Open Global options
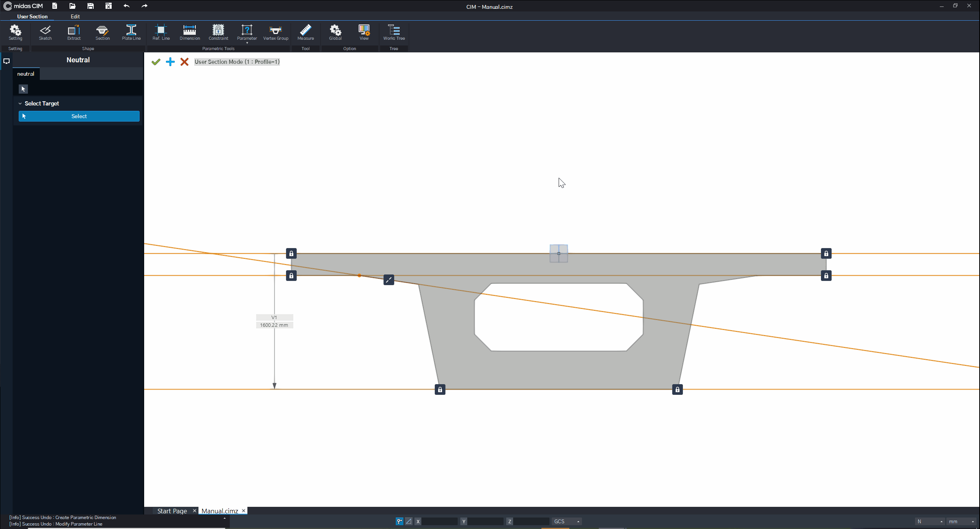980x529 pixels. click(x=335, y=32)
